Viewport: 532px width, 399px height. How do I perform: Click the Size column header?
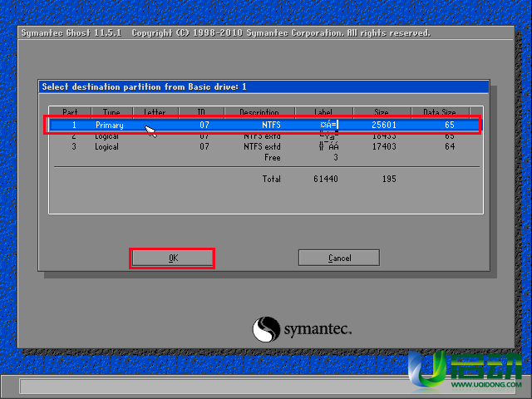382,112
